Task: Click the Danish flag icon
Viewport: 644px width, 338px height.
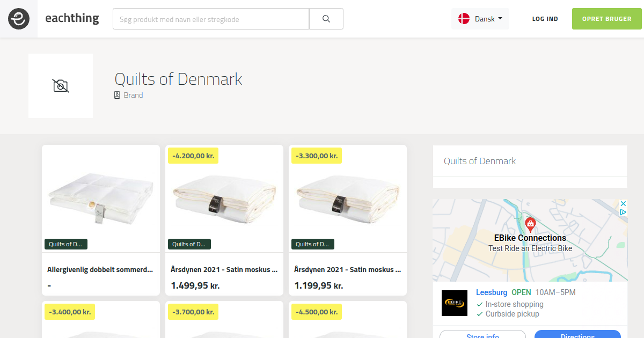Action: (x=464, y=19)
